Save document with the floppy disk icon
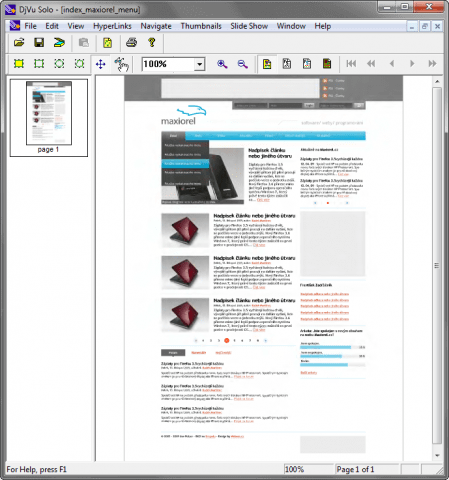The height and width of the screenshot is (480, 449). pyautogui.click(x=39, y=43)
